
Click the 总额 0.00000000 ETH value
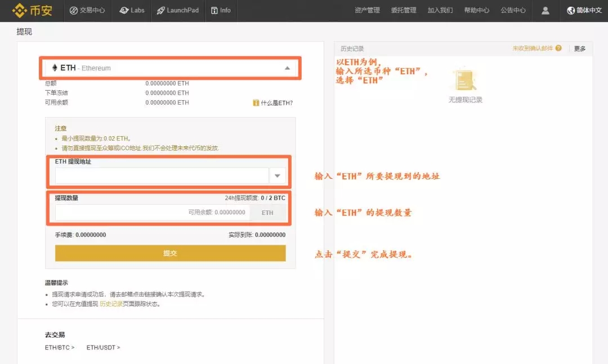click(x=167, y=83)
